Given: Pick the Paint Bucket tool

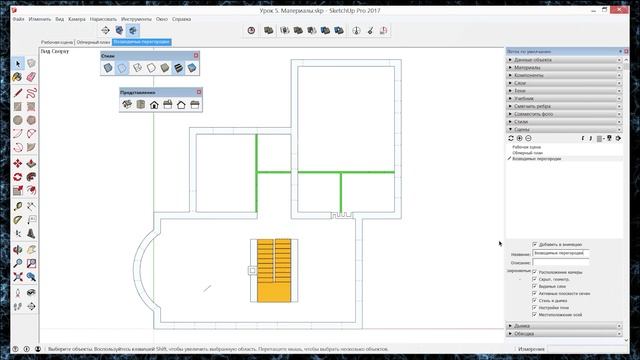Looking at the screenshot, I should (18, 77).
